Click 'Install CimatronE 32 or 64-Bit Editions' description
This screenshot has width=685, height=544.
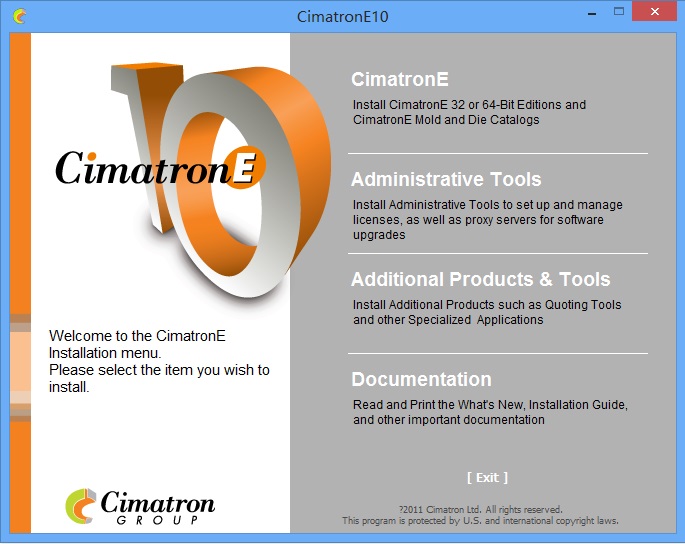tap(469, 112)
